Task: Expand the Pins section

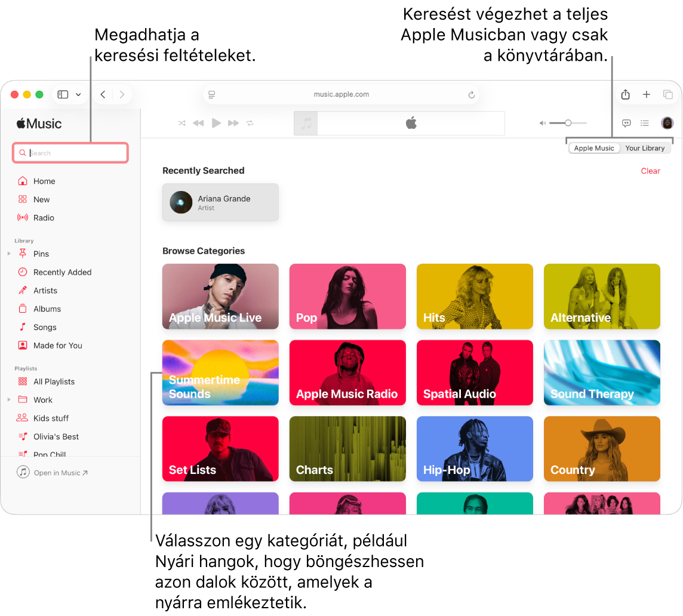Action: coord(8,253)
